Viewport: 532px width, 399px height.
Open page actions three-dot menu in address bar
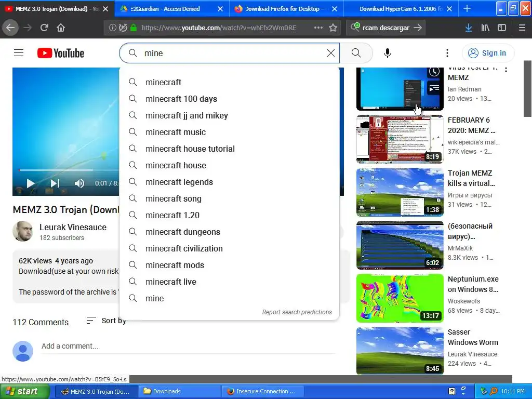coord(318,28)
